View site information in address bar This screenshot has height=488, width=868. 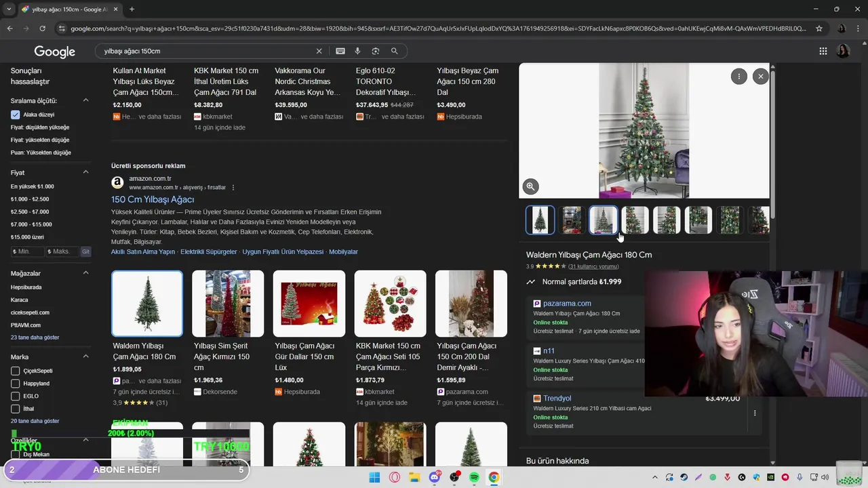click(62, 28)
